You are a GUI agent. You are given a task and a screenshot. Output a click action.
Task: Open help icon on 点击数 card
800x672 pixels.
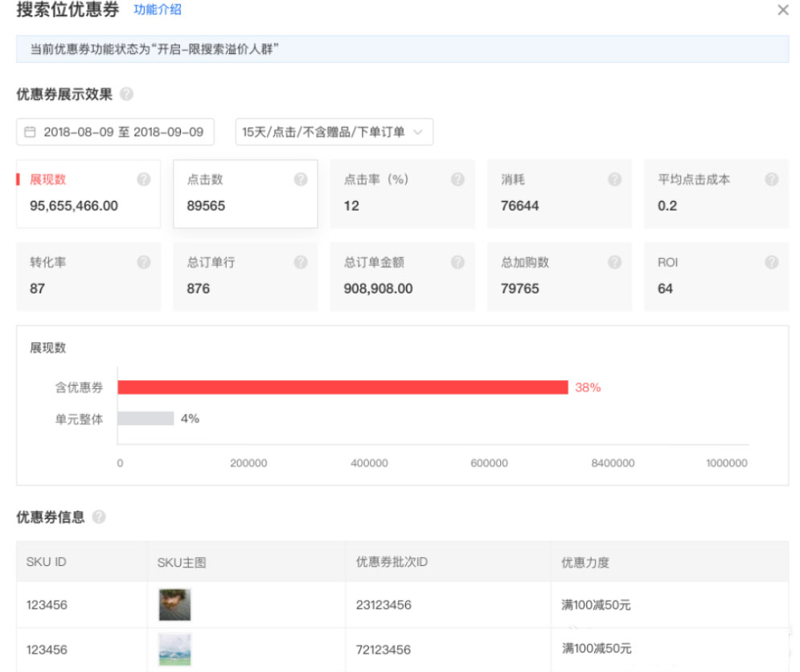pyautogui.click(x=301, y=180)
